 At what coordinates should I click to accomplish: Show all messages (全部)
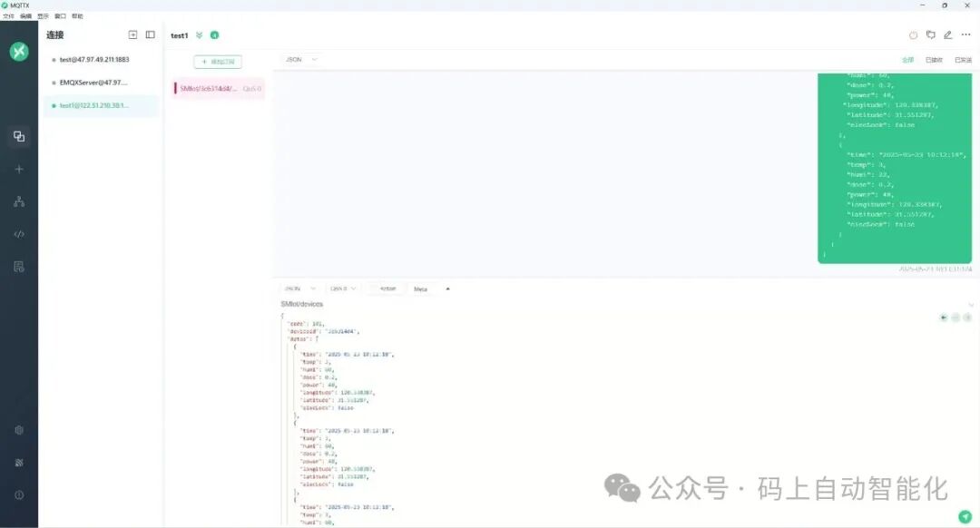tap(907, 60)
